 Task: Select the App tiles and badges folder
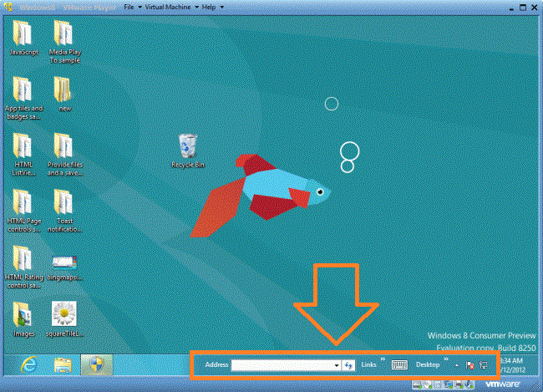(23, 98)
